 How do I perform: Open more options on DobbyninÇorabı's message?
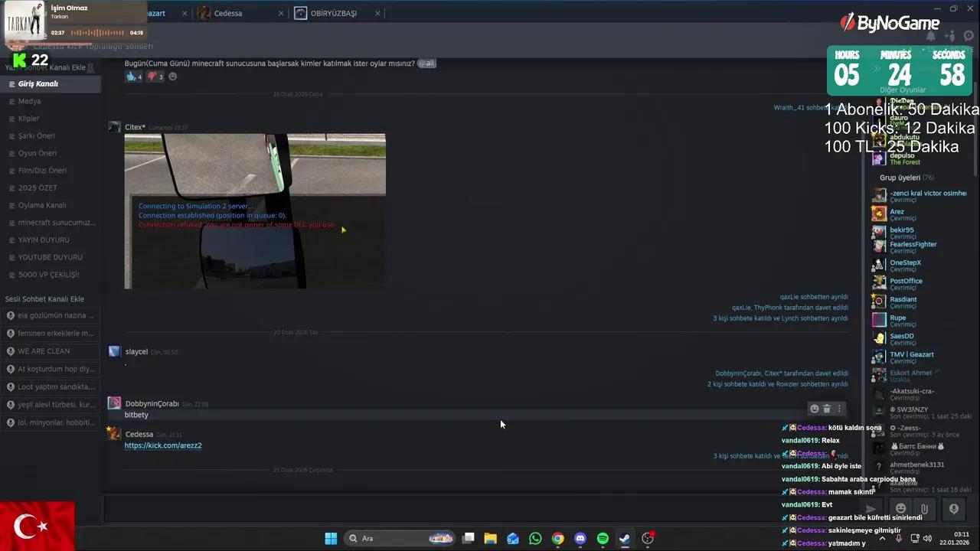[x=839, y=409]
